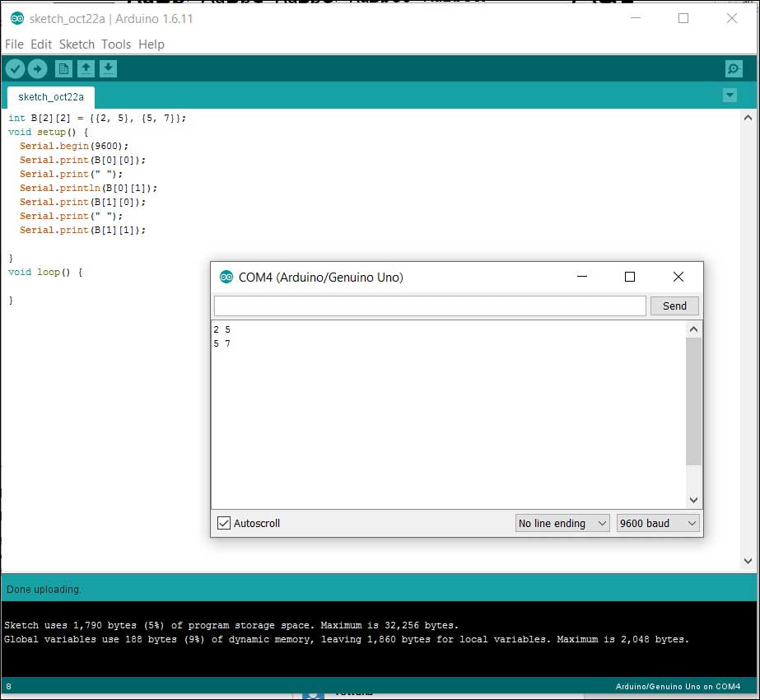
Task: Toggle the Autoscroll checkbox
Action: 224,523
